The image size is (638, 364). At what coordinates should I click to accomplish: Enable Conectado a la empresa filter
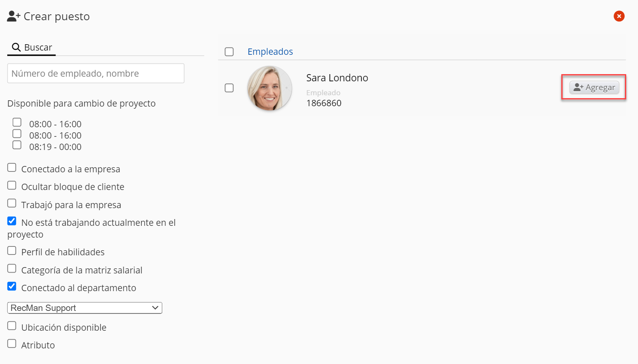[x=12, y=168]
